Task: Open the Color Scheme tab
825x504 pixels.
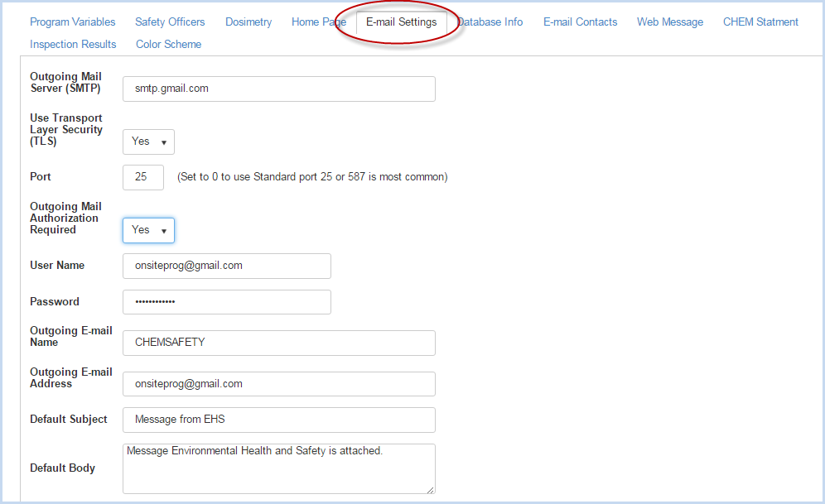Action: coord(168,44)
